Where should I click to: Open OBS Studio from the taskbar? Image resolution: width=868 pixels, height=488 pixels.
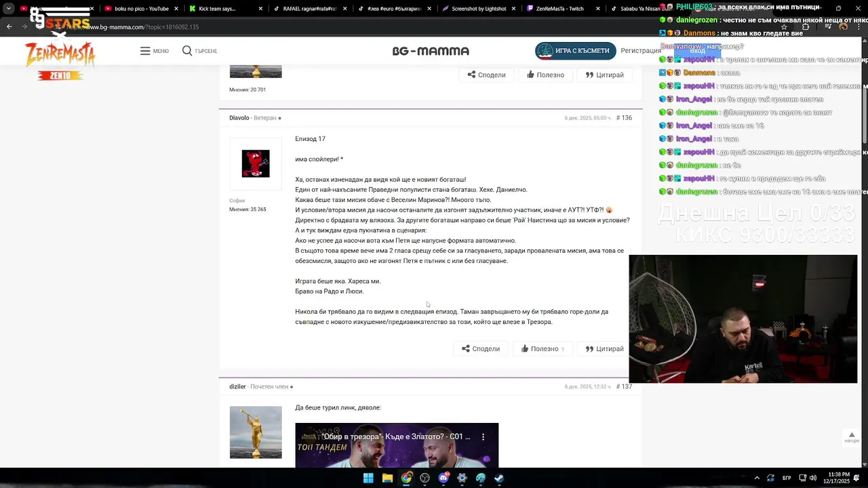pos(425,478)
